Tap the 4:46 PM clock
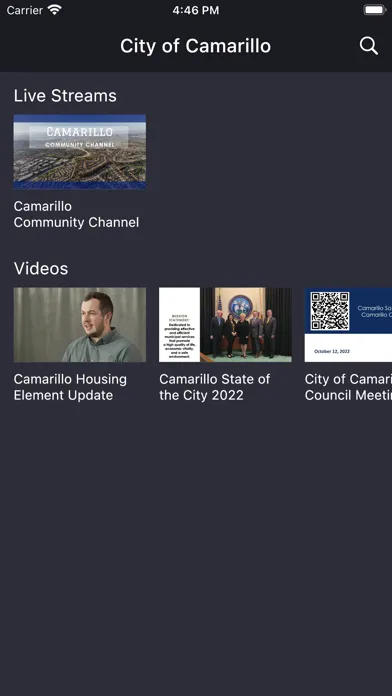This screenshot has height=696, width=392. [x=196, y=10]
